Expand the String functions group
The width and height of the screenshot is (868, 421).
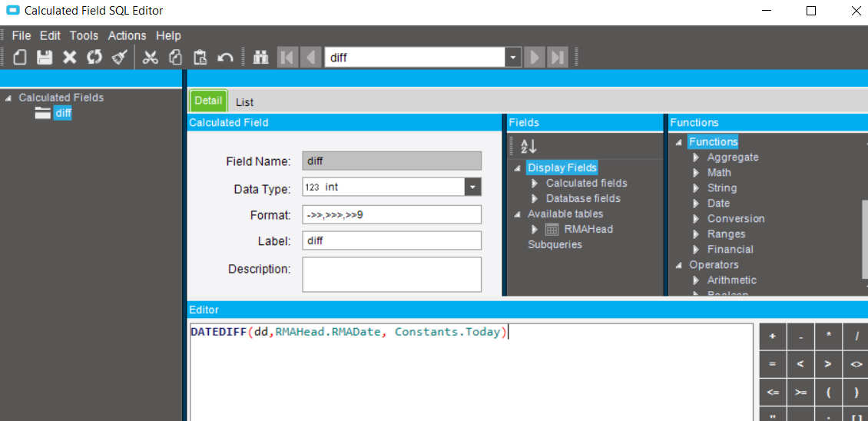(697, 188)
